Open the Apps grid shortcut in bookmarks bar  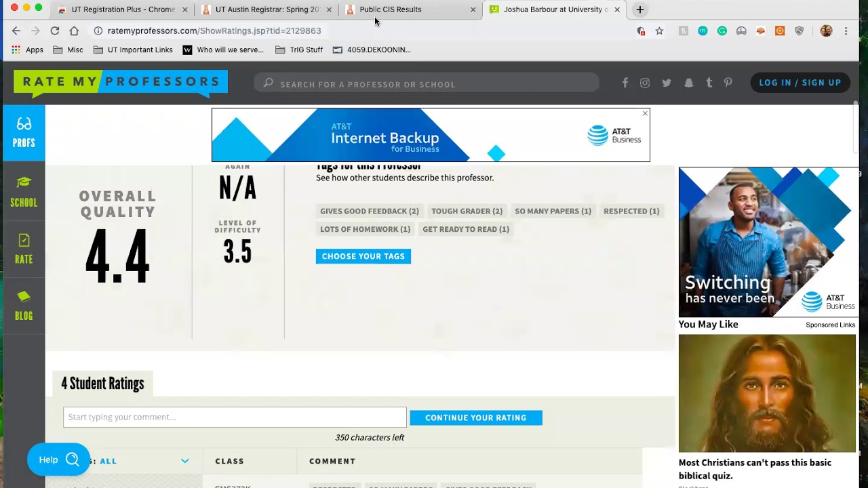(x=27, y=49)
